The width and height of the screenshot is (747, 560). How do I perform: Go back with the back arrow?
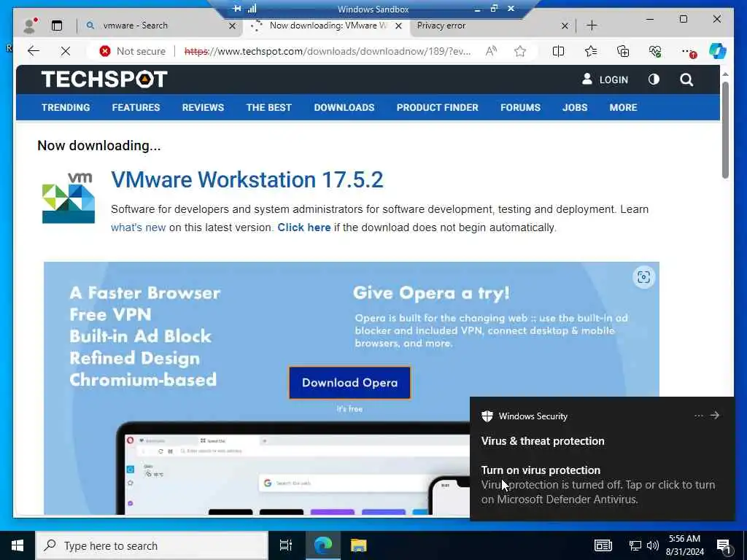click(34, 51)
